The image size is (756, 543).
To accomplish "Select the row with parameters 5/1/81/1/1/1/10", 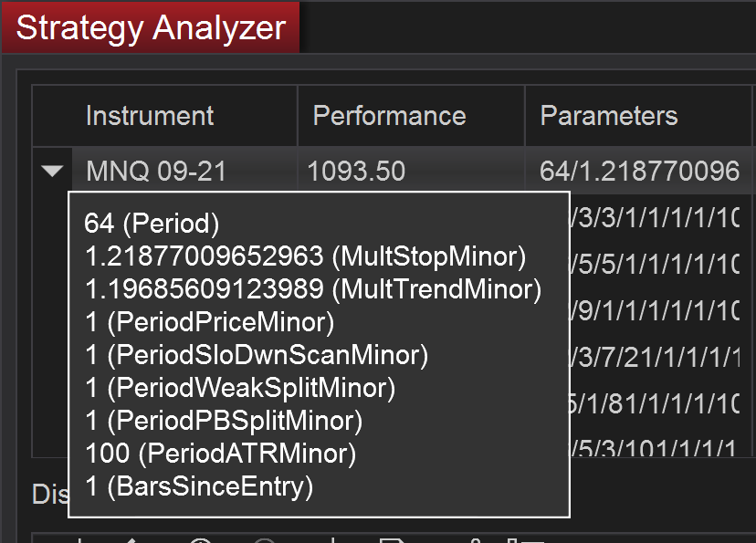I will coord(655,402).
